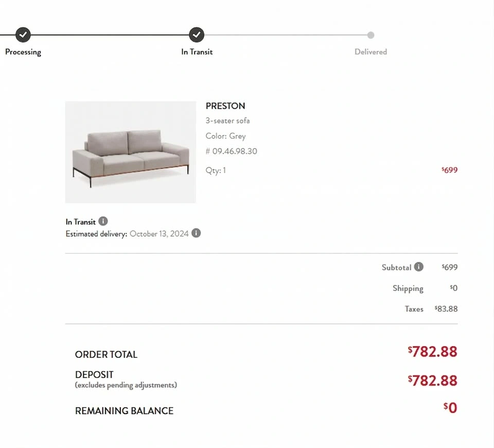This screenshot has width=494, height=448.
Task: Click the Deposit label text
Action: pyautogui.click(x=94, y=375)
